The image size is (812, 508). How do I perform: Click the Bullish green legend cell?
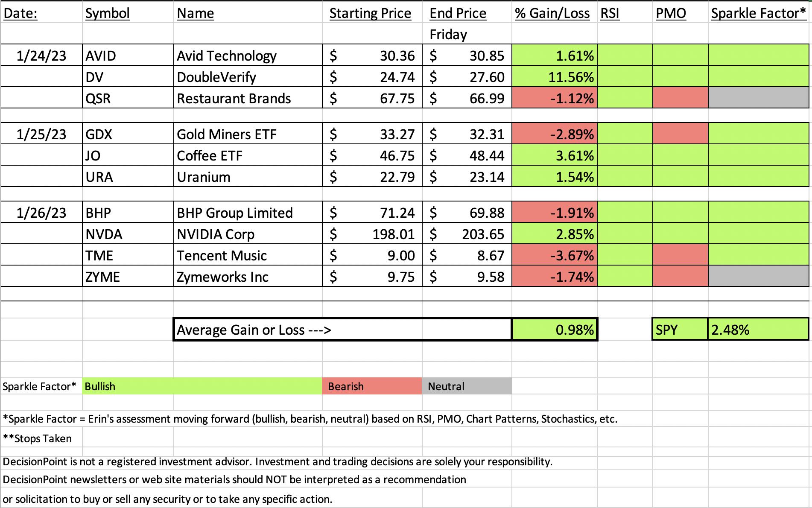(x=202, y=386)
